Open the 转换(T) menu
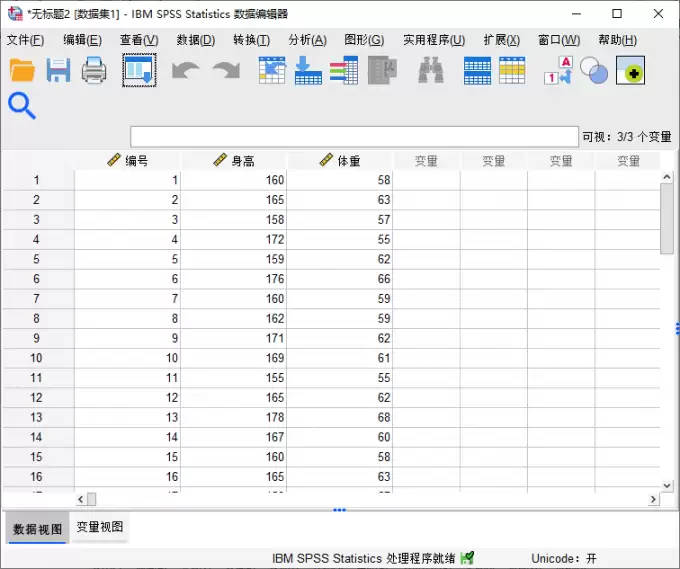680x569 pixels. (x=252, y=40)
